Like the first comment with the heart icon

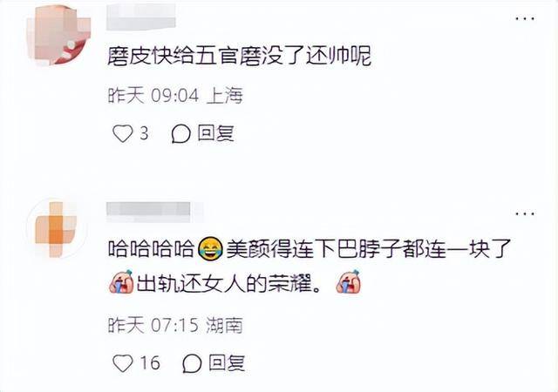pos(122,134)
